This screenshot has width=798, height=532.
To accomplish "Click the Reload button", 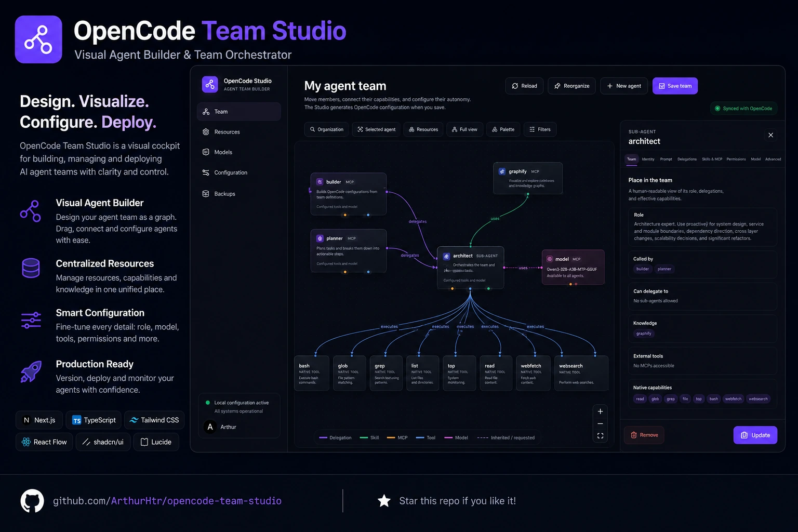I will pyautogui.click(x=524, y=86).
